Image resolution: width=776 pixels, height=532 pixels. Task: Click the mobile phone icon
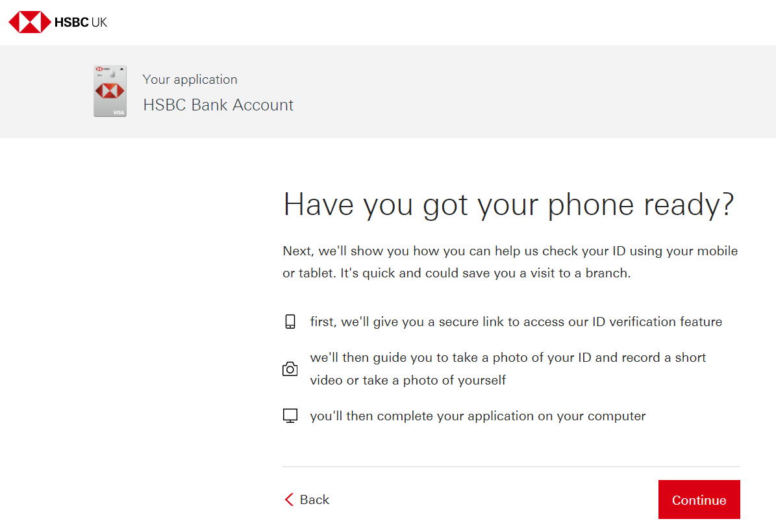pos(290,322)
